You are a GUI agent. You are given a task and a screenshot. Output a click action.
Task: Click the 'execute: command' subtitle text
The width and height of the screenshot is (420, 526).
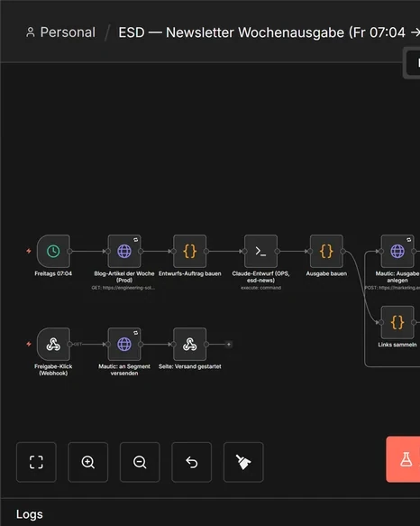coord(260,288)
